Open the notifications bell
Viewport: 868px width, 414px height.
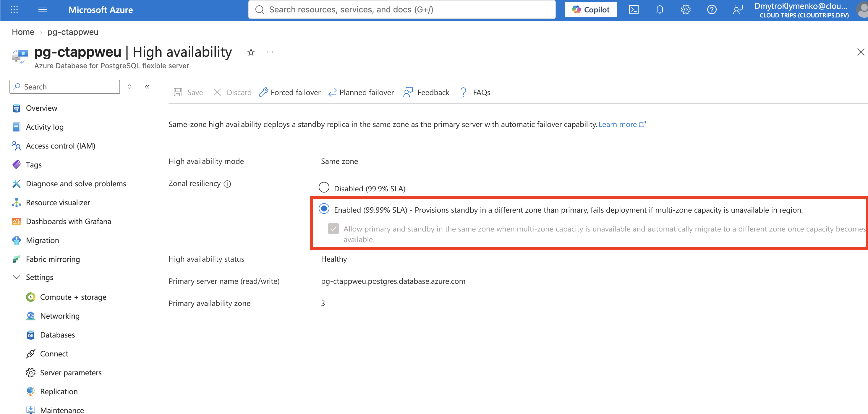pos(660,9)
